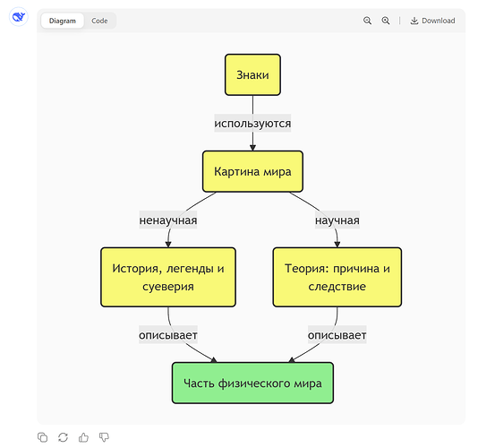Click the ненаучная edge label
This screenshot has height=448, width=478.
(x=168, y=220)
